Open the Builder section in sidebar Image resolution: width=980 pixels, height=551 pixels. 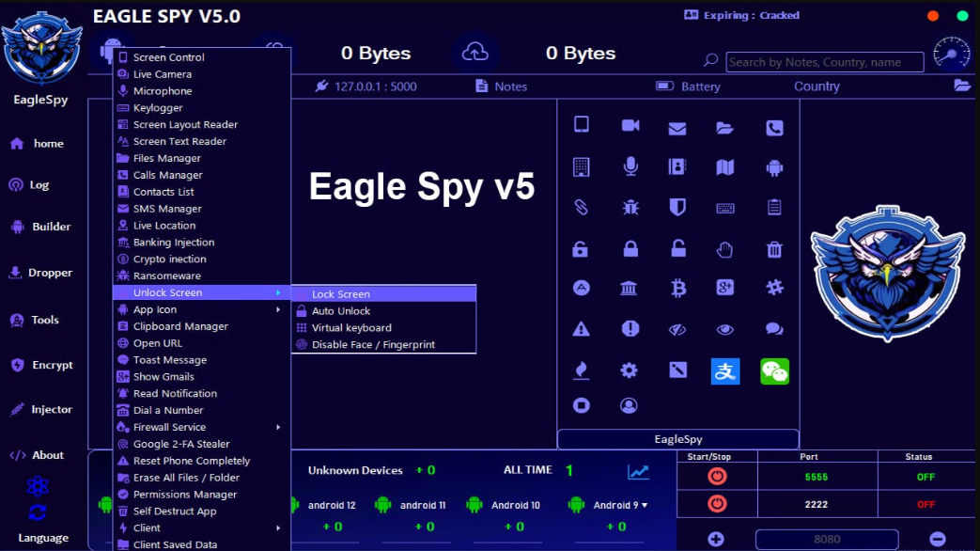pos(41,226)
